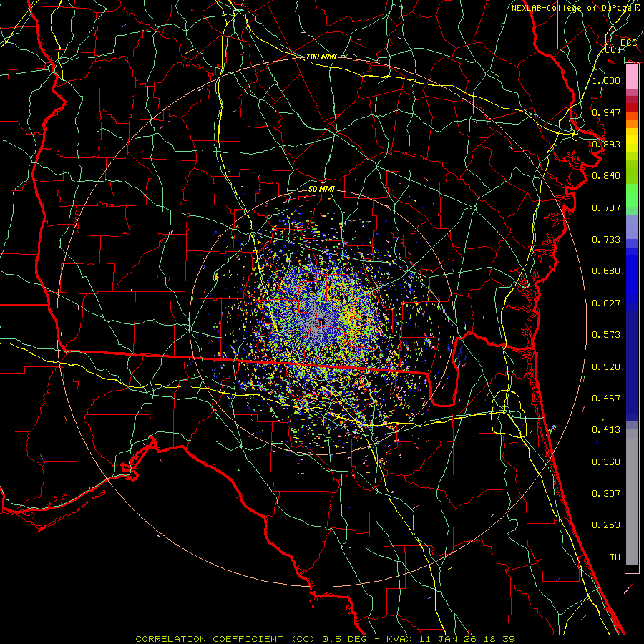Screen dimensions: 644x644
Task: Click the 0.893 value on the color scale
Action: 606,144
